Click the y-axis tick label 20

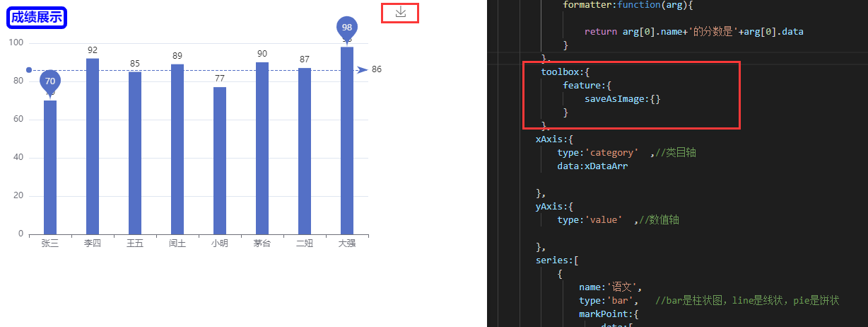[x=18, y=196]
